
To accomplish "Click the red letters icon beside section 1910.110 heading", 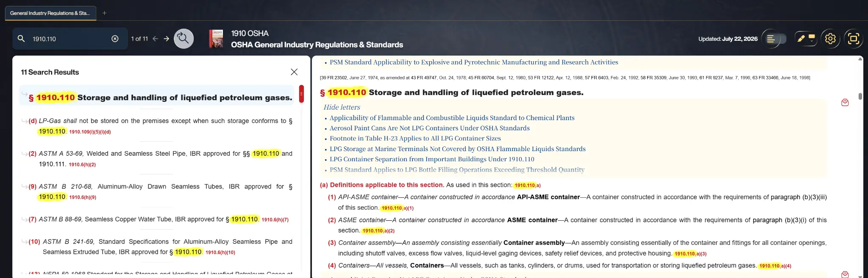I will [845, 102].
